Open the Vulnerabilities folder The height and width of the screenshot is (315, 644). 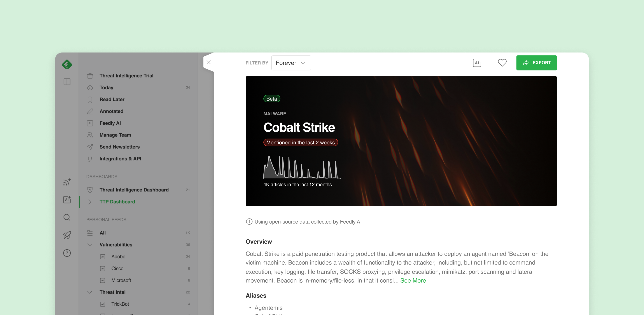click(116, 245)
